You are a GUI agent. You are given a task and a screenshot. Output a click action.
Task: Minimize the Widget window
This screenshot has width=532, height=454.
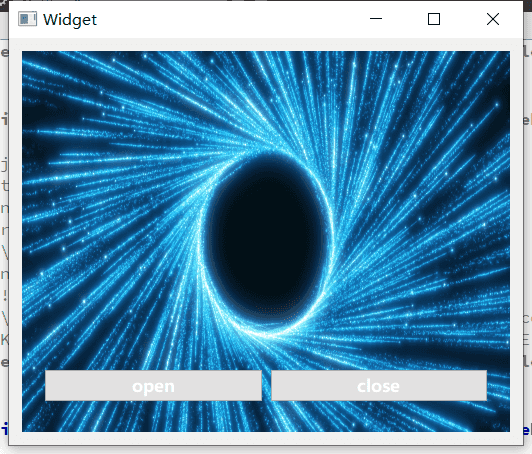pos(376,19)
